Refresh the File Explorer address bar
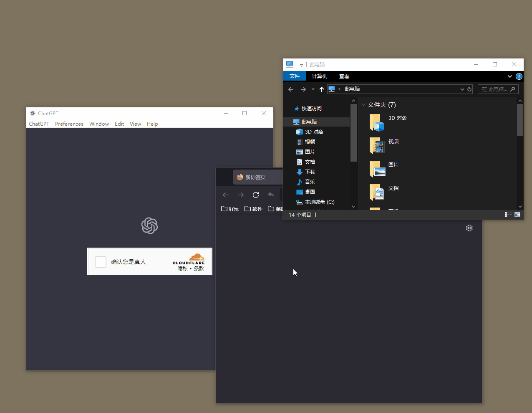Screen dimensions: 532x413 [469, 89]
